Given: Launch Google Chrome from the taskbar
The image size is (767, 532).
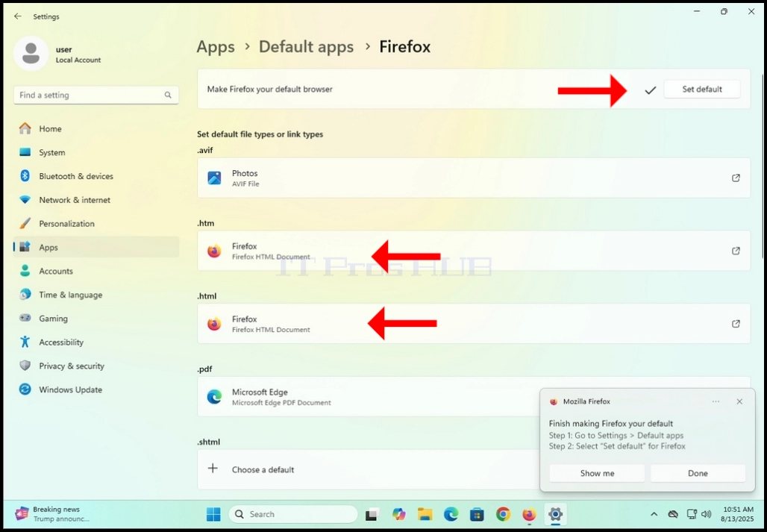Looking at the screenshot, I should (503, 514).
